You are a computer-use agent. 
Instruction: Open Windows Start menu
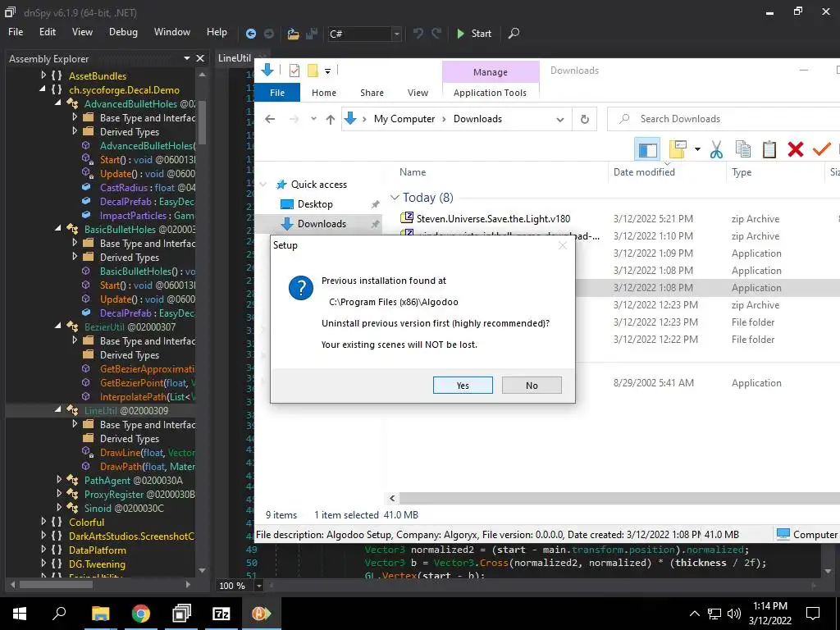(20, 614)
